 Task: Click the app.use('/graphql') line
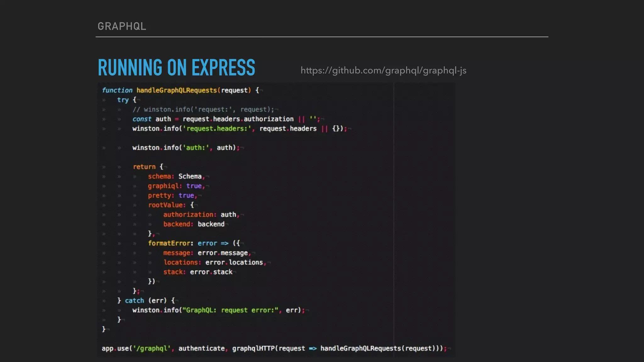tap(274, 348)
